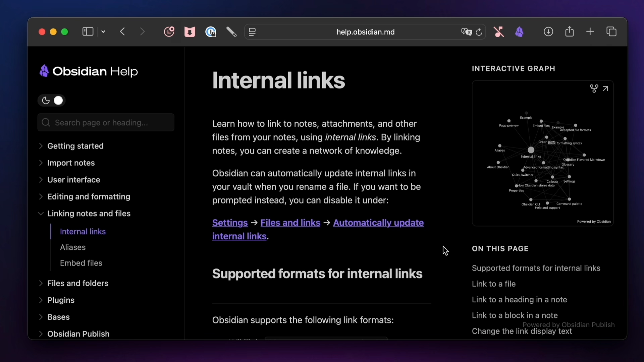Reload the page with the refresh icon

point(479,32)
